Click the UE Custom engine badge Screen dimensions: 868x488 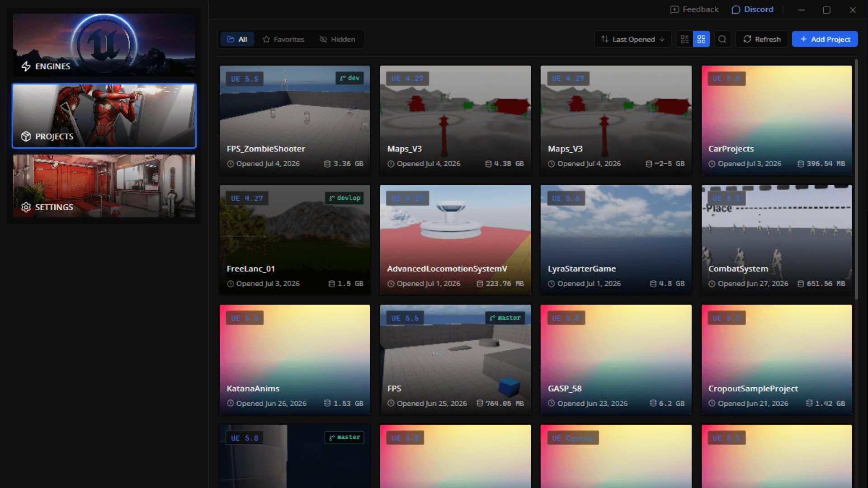pos(573,438)
